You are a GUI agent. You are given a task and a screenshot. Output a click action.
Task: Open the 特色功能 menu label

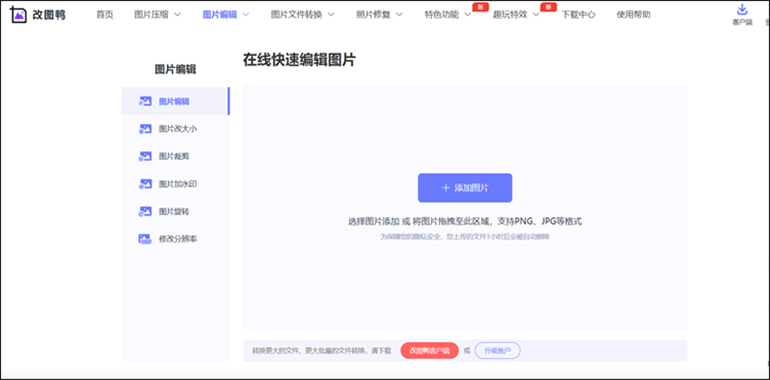441,15
